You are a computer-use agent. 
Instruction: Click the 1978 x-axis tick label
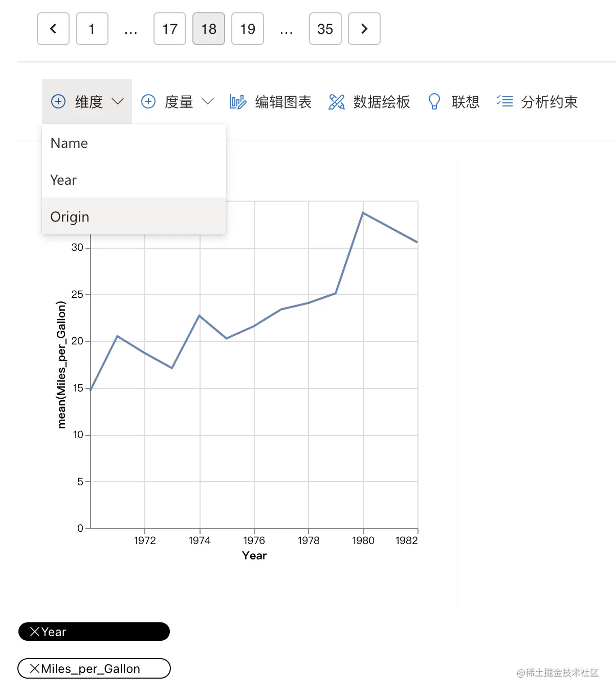pos(309,540)
